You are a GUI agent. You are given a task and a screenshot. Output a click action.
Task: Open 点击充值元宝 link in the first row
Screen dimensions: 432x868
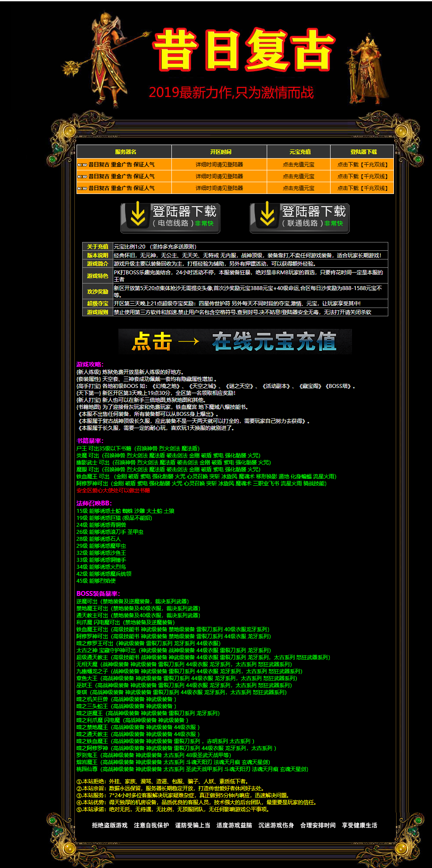click(x=298, y=165)
